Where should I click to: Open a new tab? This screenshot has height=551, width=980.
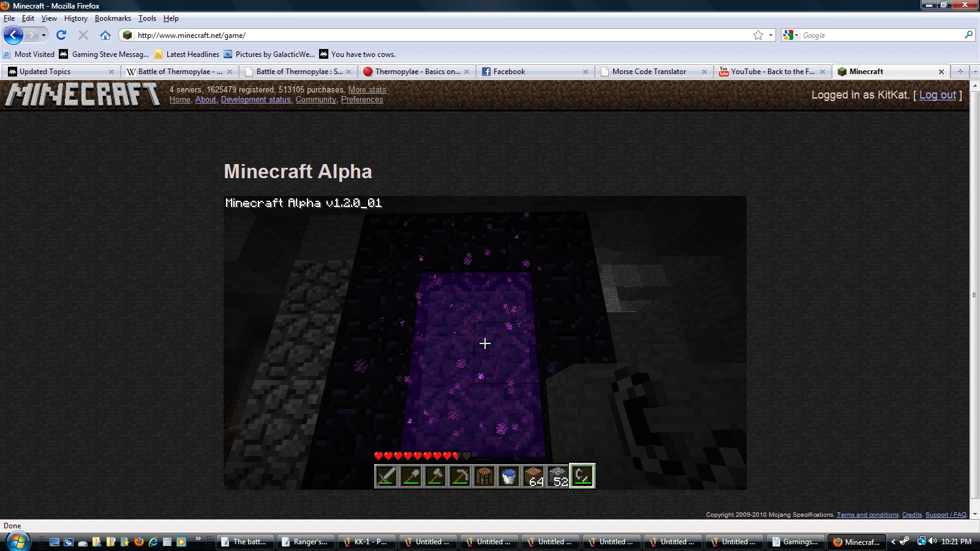(x=960, y=72)
